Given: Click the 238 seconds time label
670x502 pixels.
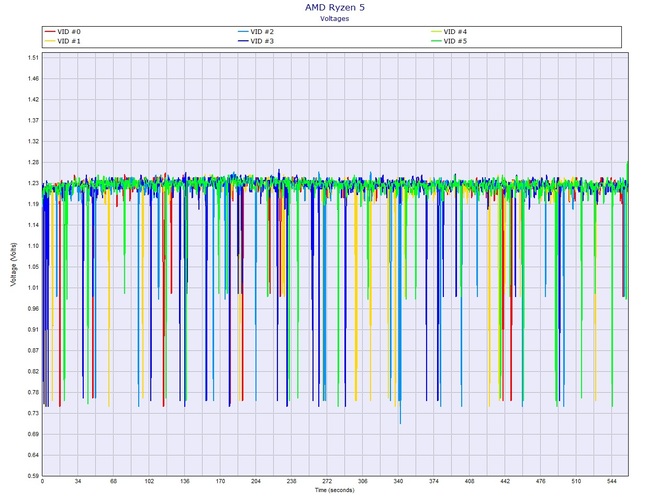Looking at the screenshot, I should point(291,481).
